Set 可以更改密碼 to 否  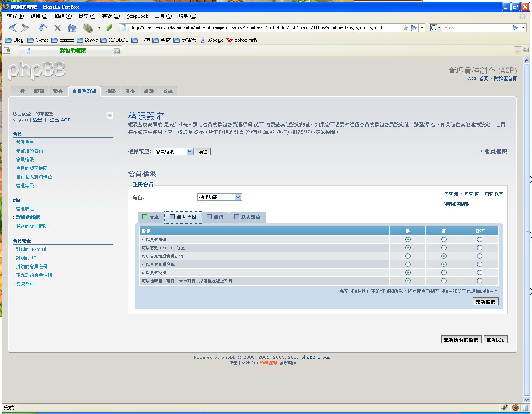[444, 273]
